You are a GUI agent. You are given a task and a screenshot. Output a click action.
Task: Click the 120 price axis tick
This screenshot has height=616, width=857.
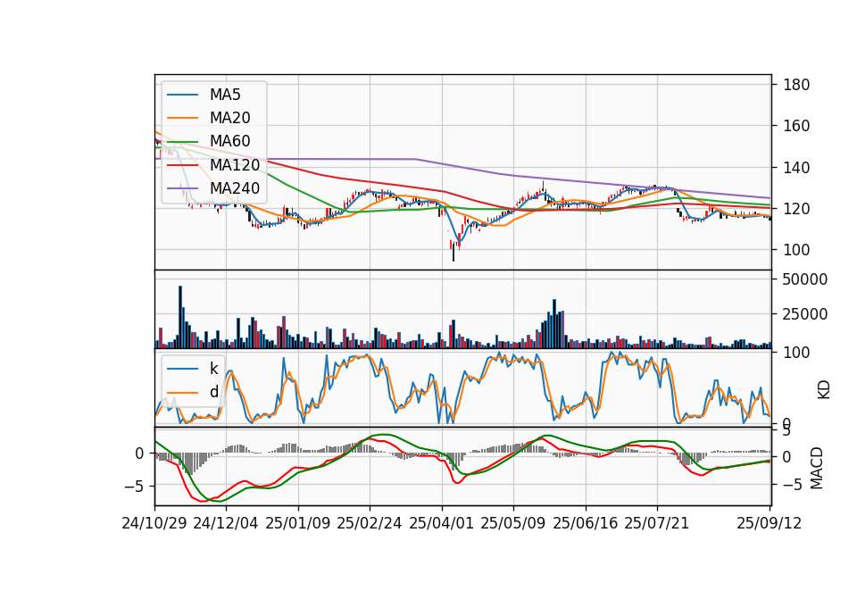click(x=796, y=209)
